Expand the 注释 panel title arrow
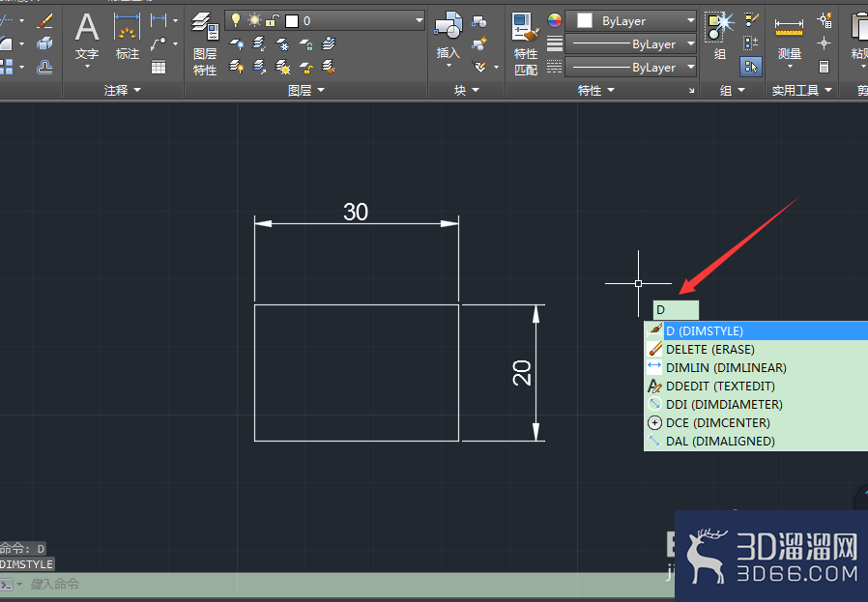The image size is (868, 602). (123, 90)
